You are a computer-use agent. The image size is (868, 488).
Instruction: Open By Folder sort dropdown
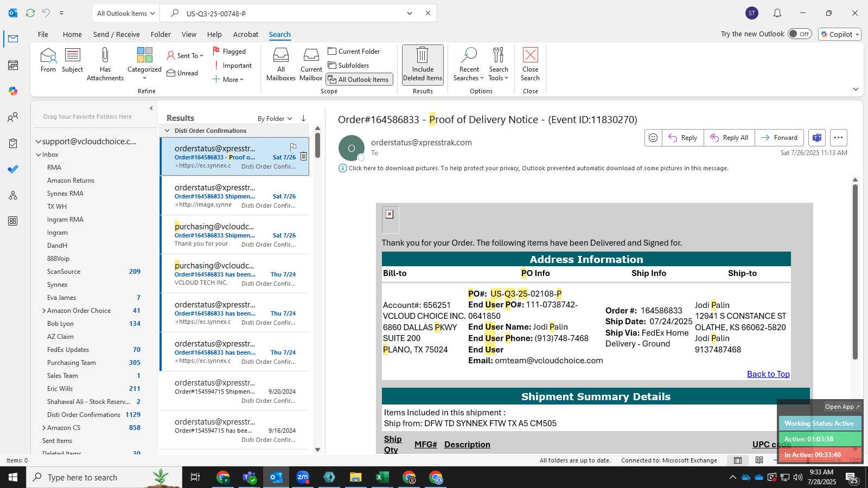pos(275,118)
